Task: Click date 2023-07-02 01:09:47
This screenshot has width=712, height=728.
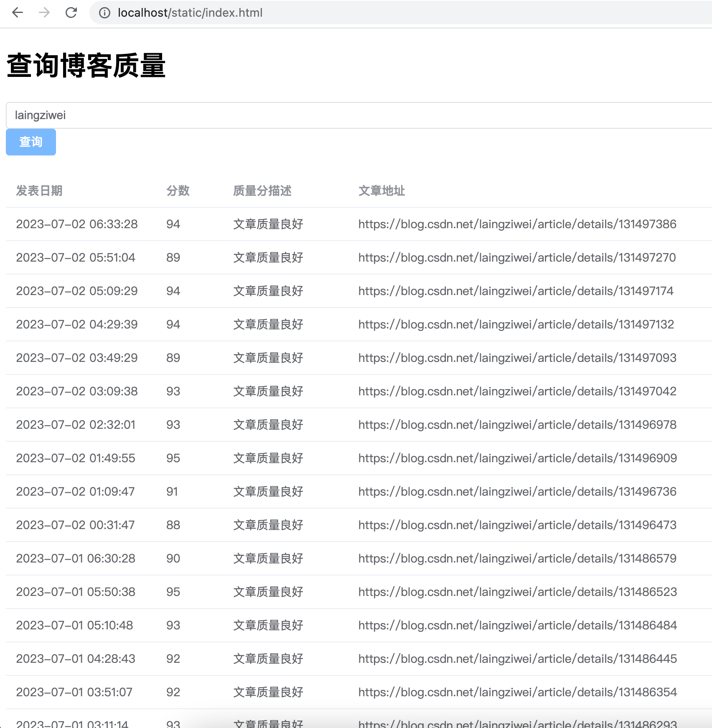Action: pyautogui.click(x=75, y=492)
